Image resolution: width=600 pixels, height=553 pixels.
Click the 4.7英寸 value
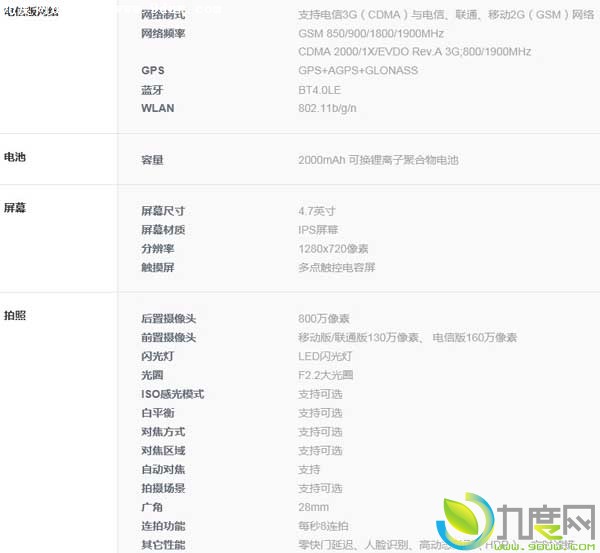[x=317, y=211]
